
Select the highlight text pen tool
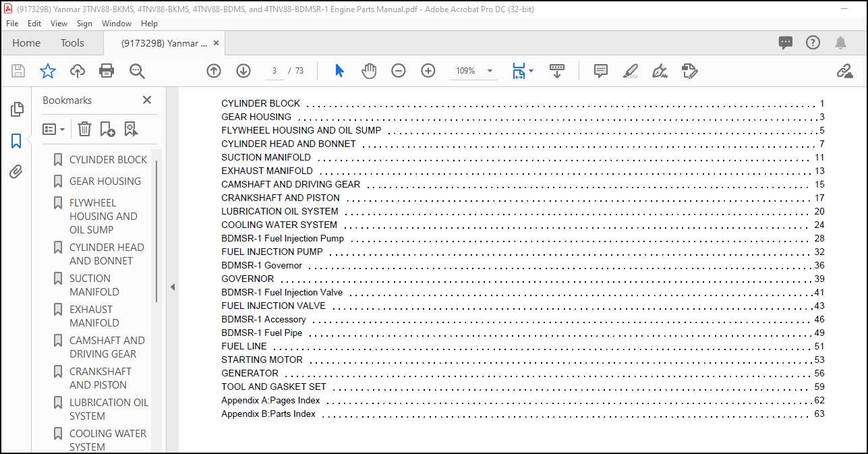click(x=631, y=71)
